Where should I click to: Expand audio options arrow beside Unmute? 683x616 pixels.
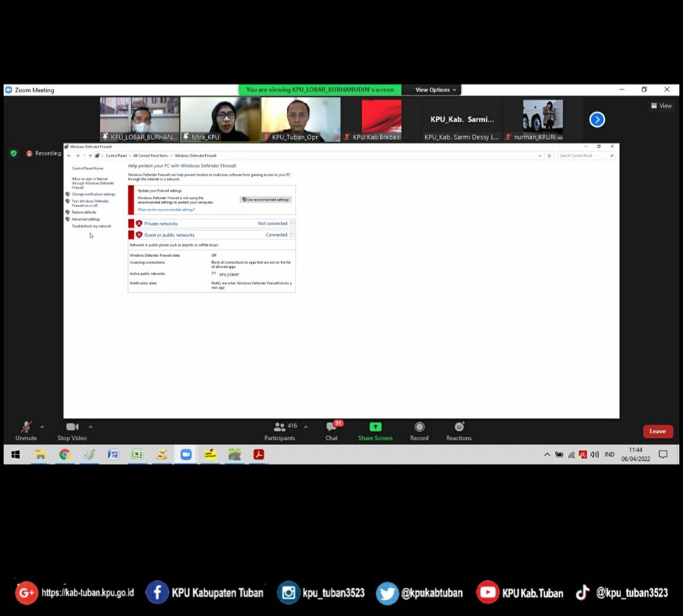pos(42,427)
